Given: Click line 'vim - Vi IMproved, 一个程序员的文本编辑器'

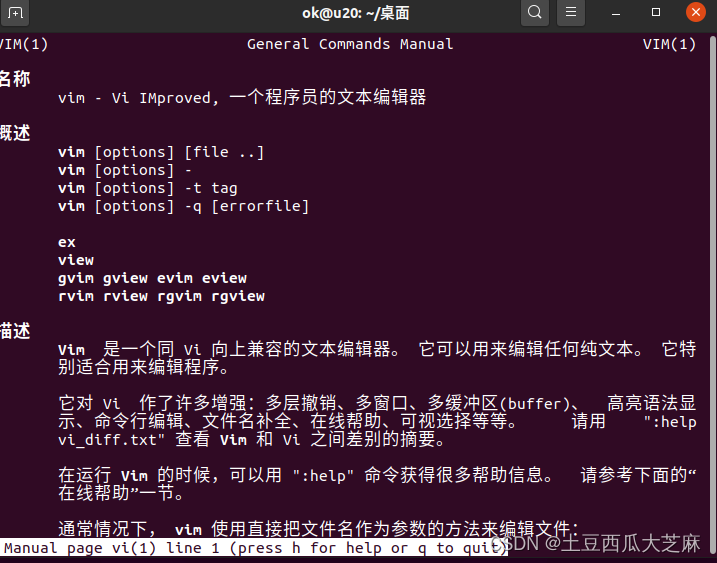Looking at the screenshot, I should [x=242, y=97].
